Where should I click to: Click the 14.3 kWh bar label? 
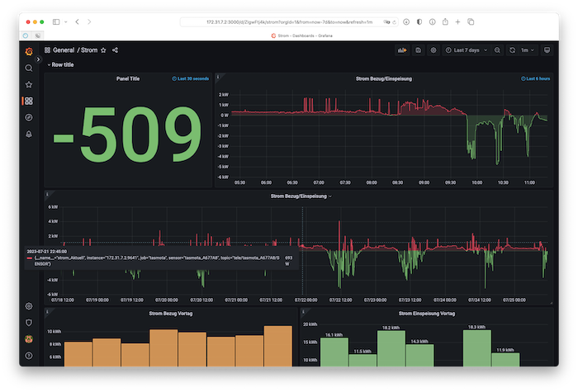(x=419, y=342)
